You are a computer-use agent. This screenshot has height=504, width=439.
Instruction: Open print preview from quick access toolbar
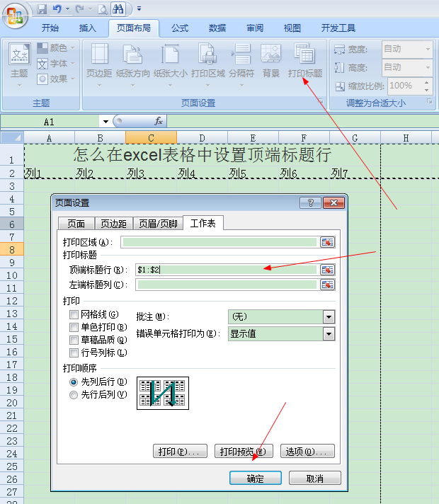tap(103, 9)
